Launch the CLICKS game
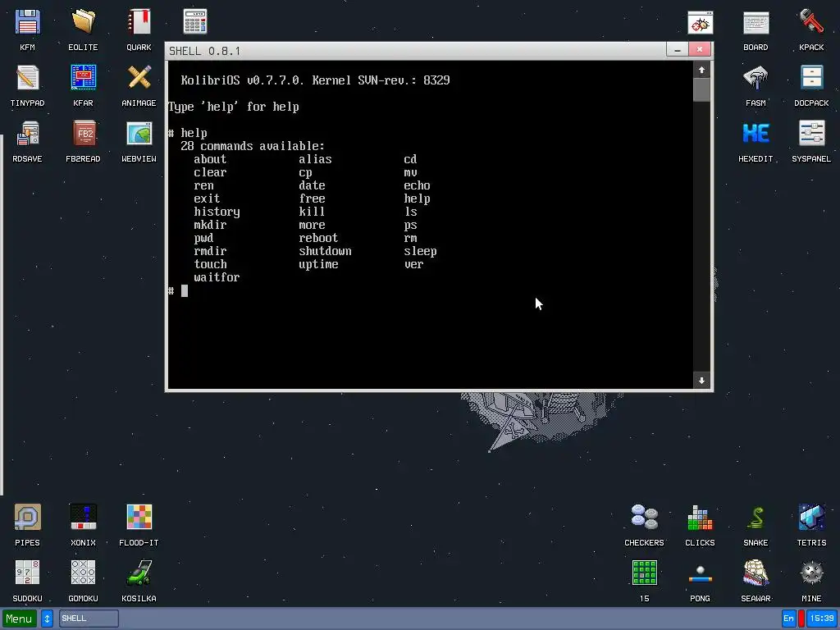The height and width of the screenshot is (630, 840). [x=701, y=518]
